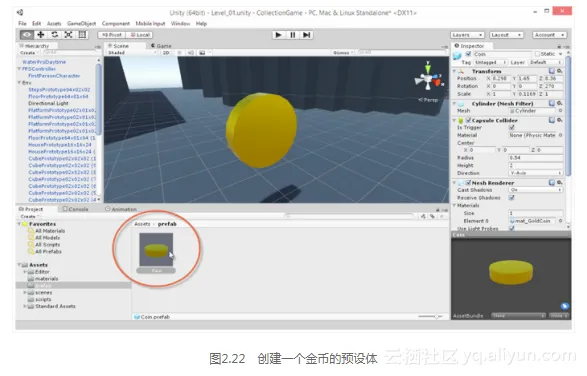
Task: Open Transform component gear settings
Action: [x=559, y=71]
